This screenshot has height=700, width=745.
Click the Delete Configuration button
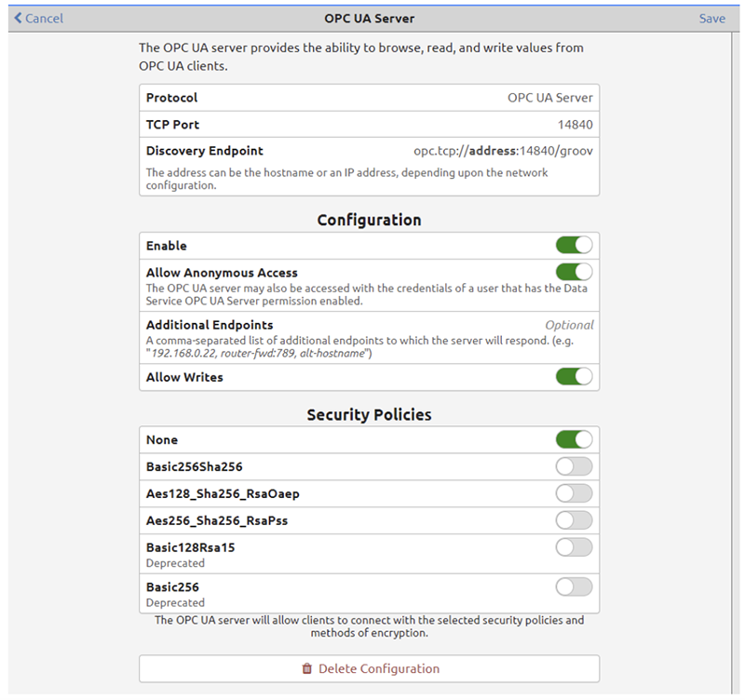coord(369,668)
